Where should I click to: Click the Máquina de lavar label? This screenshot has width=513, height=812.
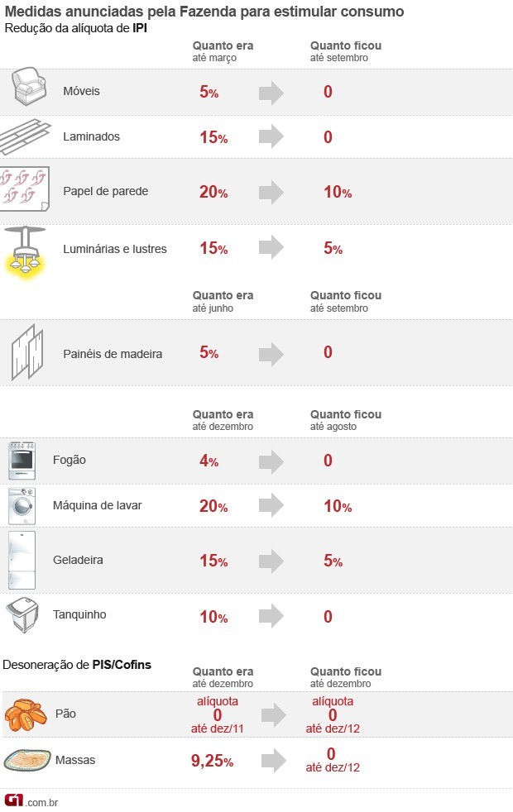point(97,505)
